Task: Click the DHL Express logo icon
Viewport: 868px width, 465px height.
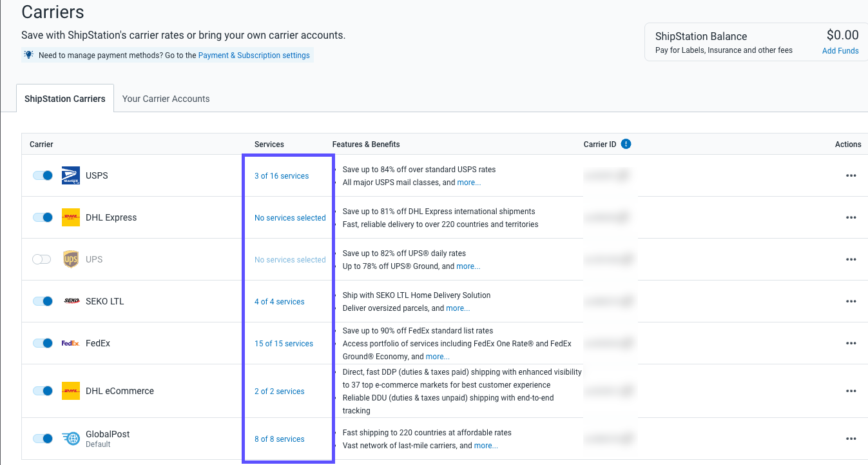Action: pyautogui.click(x=70, y=217)
